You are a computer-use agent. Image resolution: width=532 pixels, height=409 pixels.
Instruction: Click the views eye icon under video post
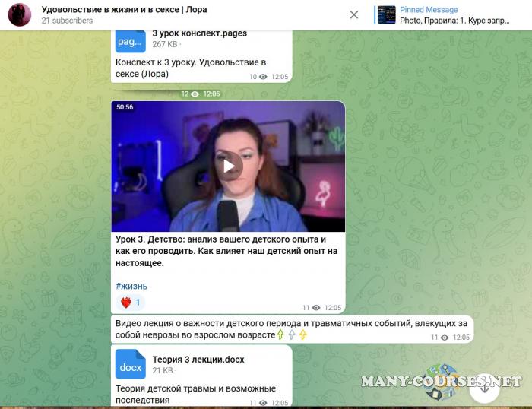316,308
